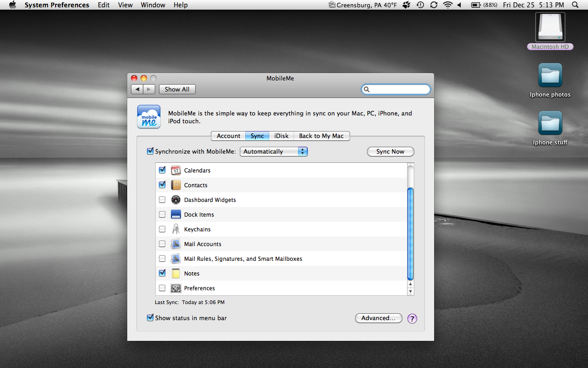The width and height of the screenshot is (588, 368).
Task: Click the scrollbar down arrow
Action: point(411,292)
